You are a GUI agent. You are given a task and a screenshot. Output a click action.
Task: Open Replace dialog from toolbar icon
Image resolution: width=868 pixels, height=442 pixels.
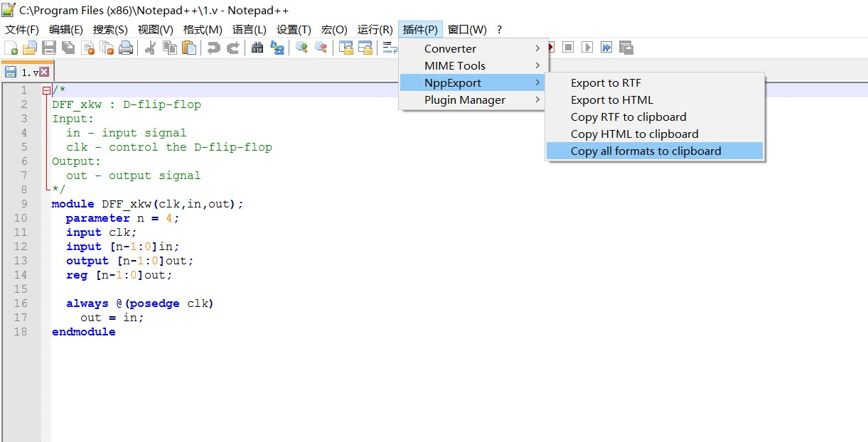point(277,48)
